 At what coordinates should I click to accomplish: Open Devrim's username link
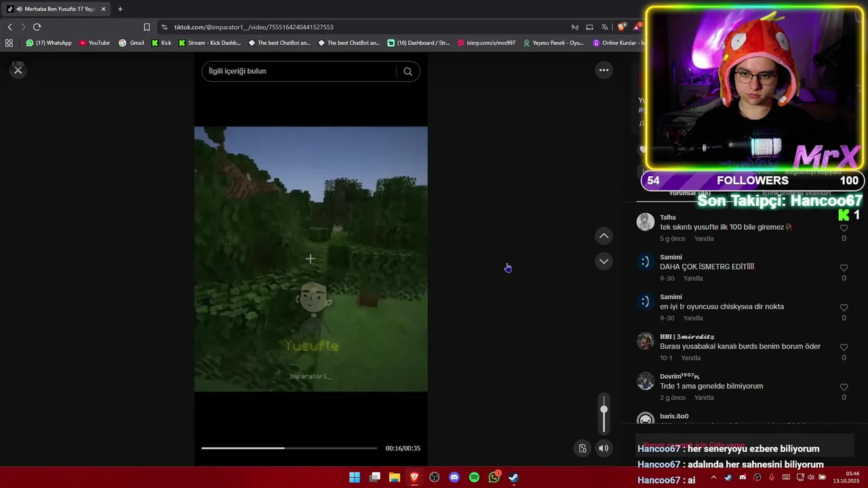(x=679, y=376)
